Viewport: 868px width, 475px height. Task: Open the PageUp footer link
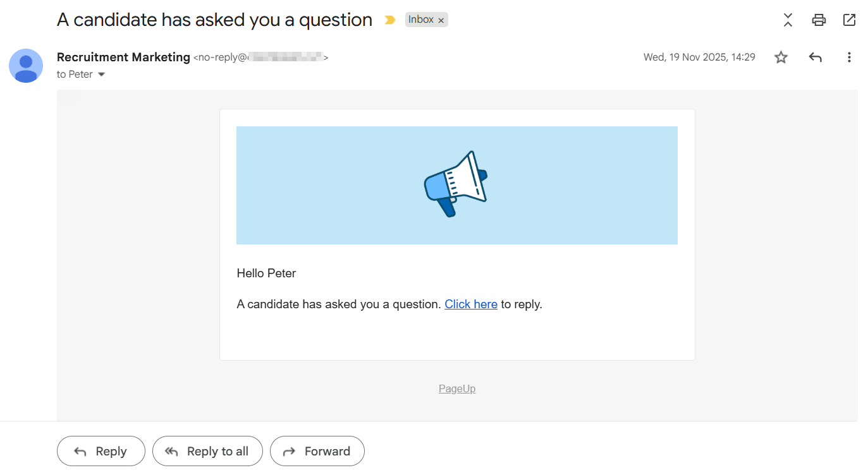click(x=456, y=388)
